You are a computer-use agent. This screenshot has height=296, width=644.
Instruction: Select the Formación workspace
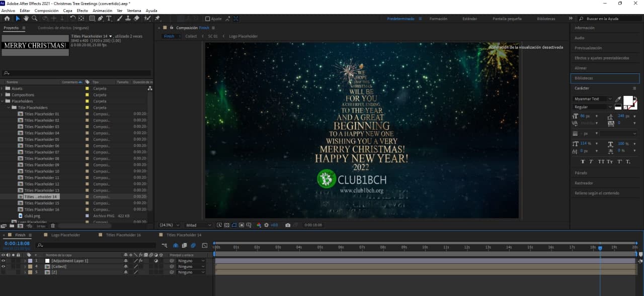pos(438,19)
